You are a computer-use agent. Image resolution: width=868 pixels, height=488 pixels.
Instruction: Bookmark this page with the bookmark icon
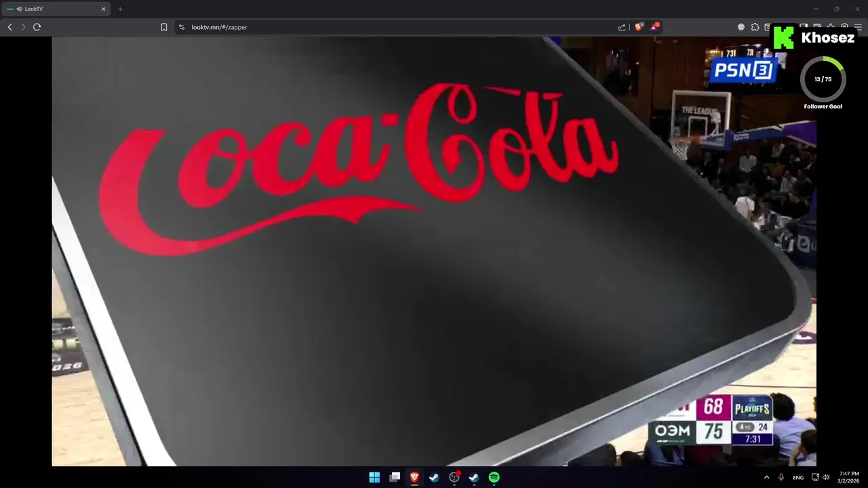tap(164, 27)
